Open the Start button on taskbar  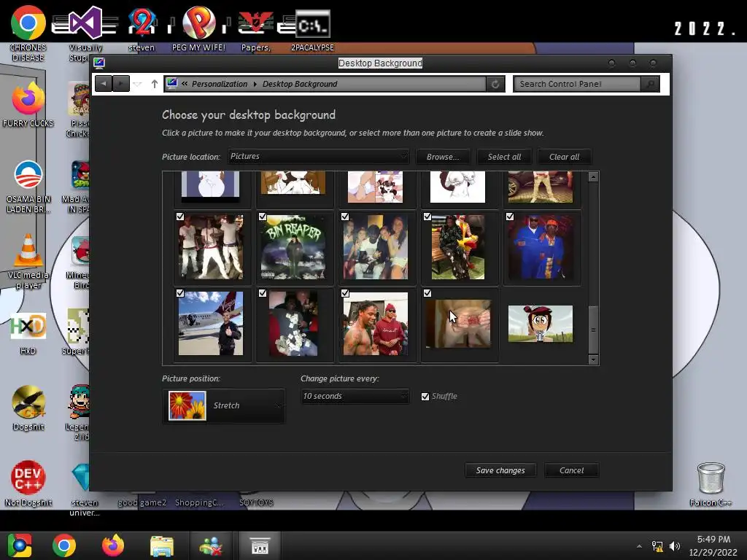[x=20, y=545]
